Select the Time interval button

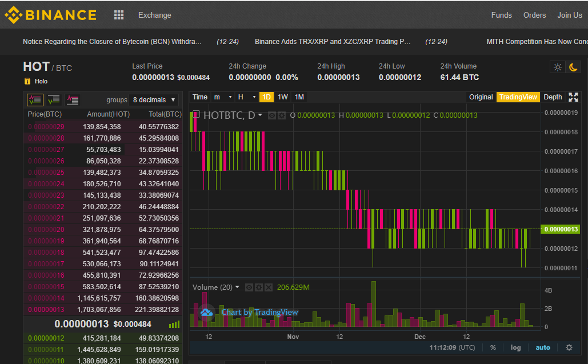[200, 97]
